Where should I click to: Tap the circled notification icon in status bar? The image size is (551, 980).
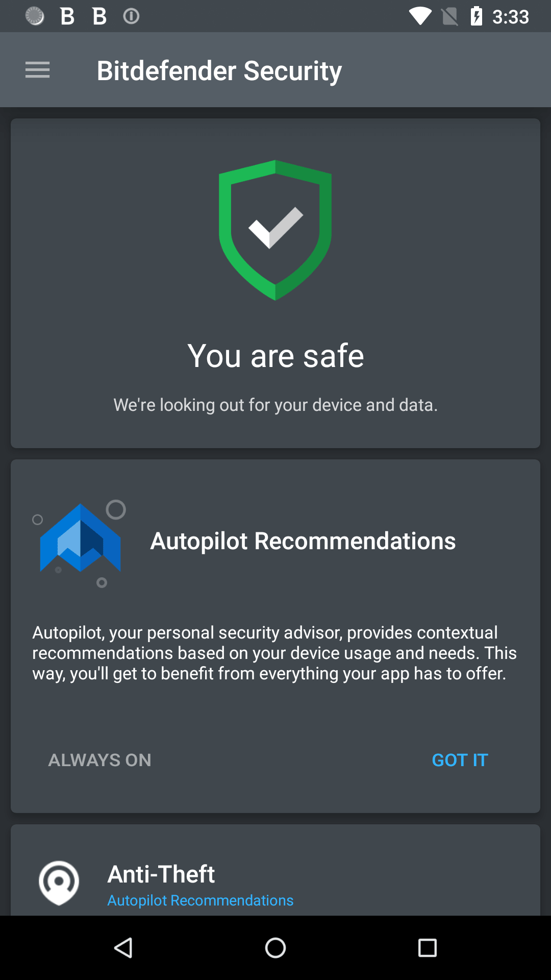(131, 16)
